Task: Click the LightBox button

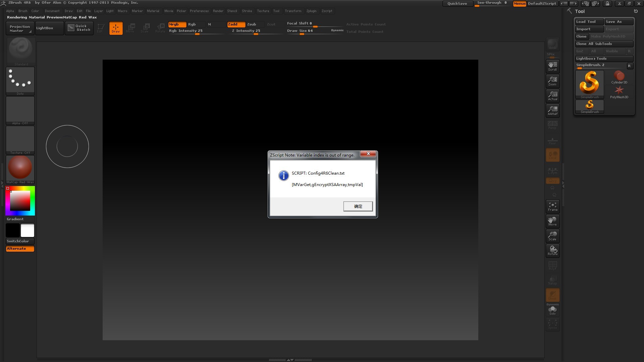Action: click(49, 28)
